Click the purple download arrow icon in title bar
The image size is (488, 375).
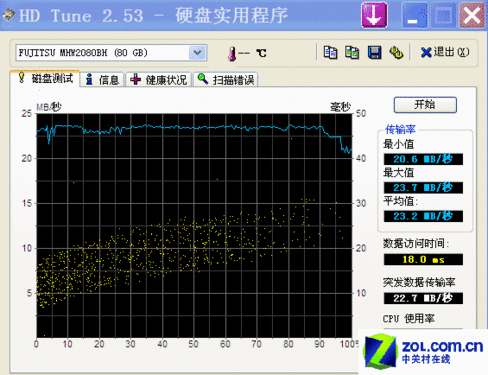(x=374, y=15)
